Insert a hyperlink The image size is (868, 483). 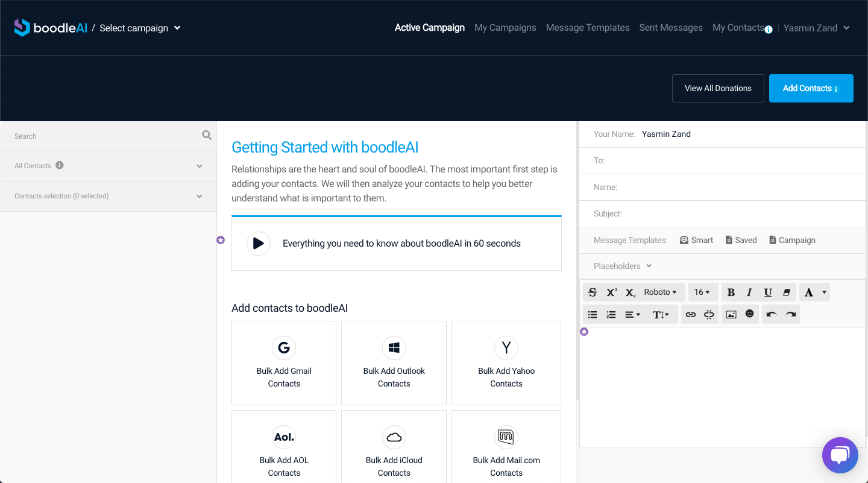[691, 314]
